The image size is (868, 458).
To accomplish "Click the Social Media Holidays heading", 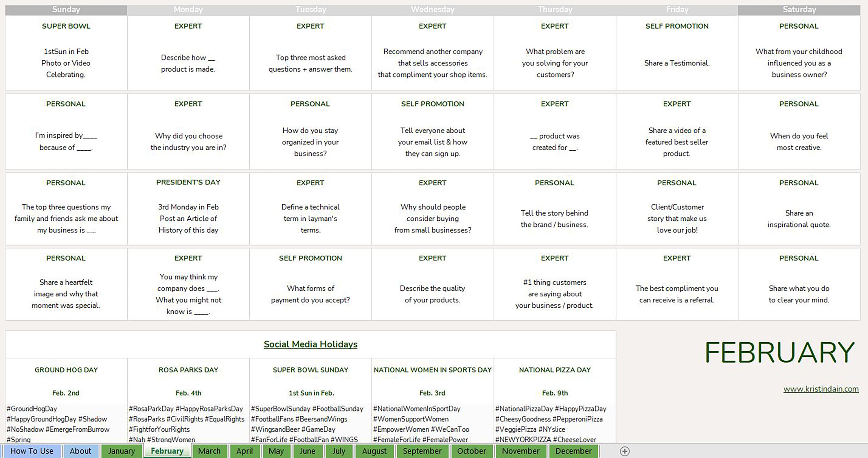I will click(x=310, y=344).
